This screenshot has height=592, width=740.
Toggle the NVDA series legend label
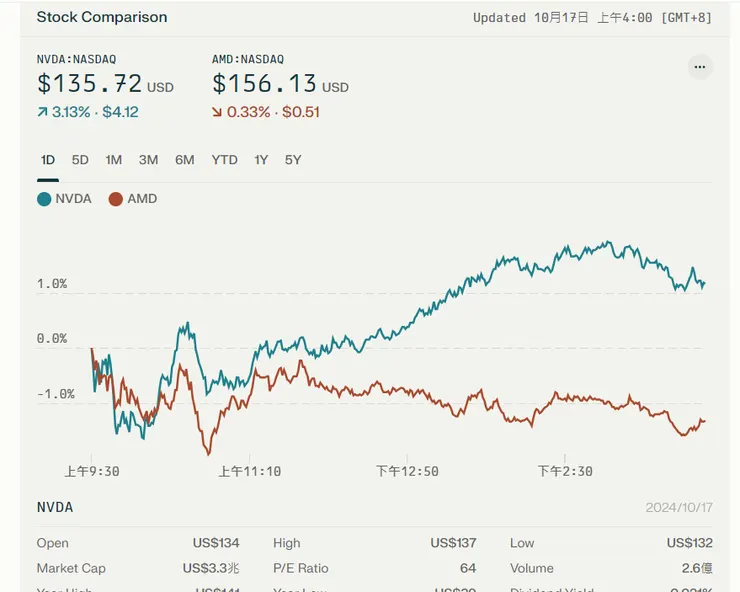click(x=73, y=199)
